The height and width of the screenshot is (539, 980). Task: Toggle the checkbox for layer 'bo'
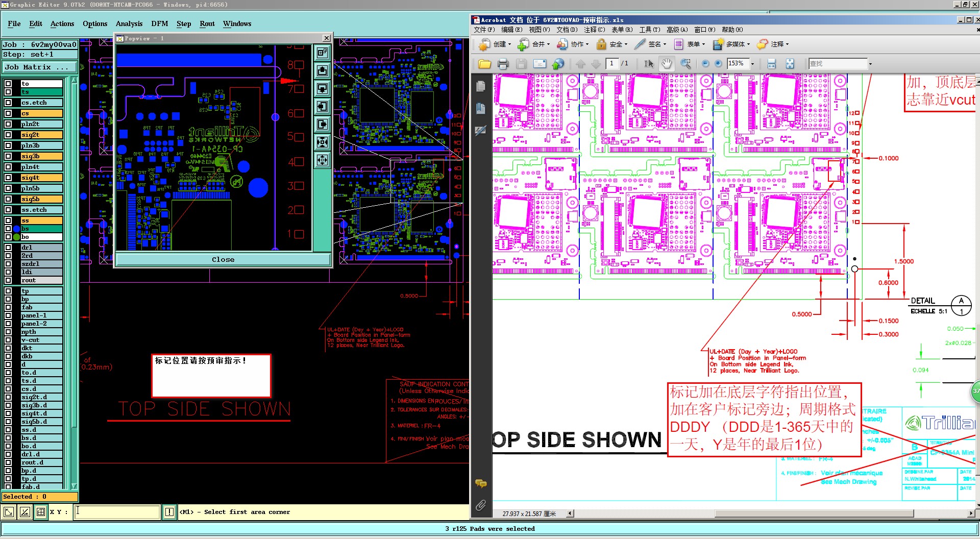click(x=8, y=237)
